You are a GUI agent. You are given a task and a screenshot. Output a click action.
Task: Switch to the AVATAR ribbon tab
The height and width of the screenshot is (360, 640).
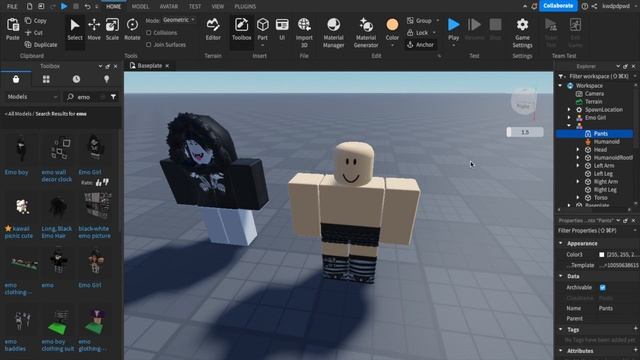tap(169, 7)
